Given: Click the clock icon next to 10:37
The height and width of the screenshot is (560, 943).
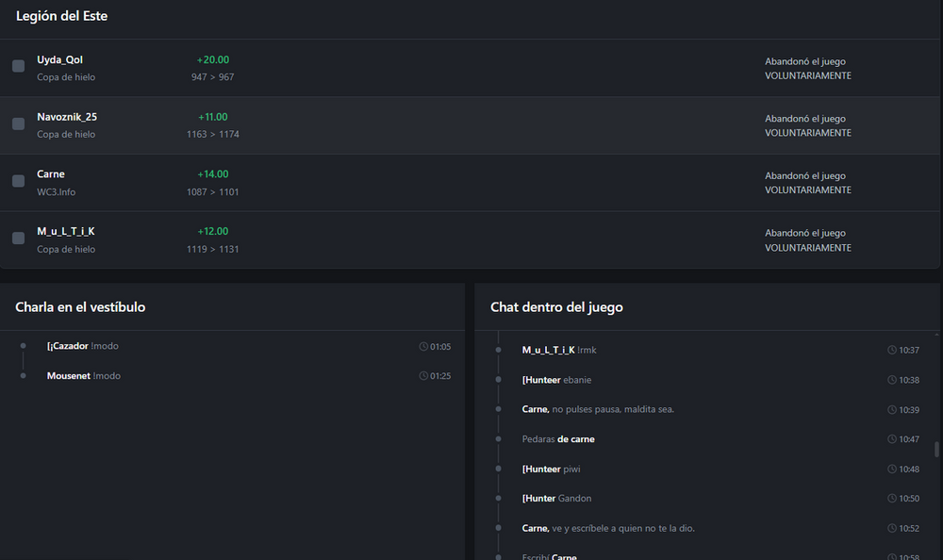Looking at the screenshot, I should pos(892,350).
